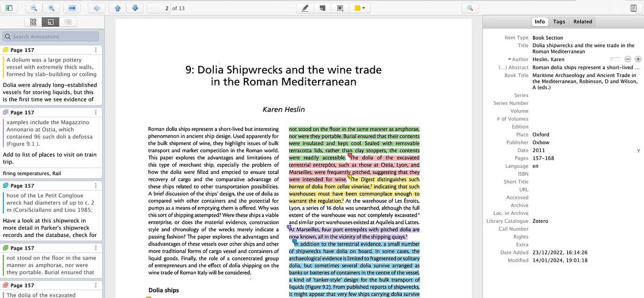Fit the page to window width

pyautogui.click(x=71, y=7)
